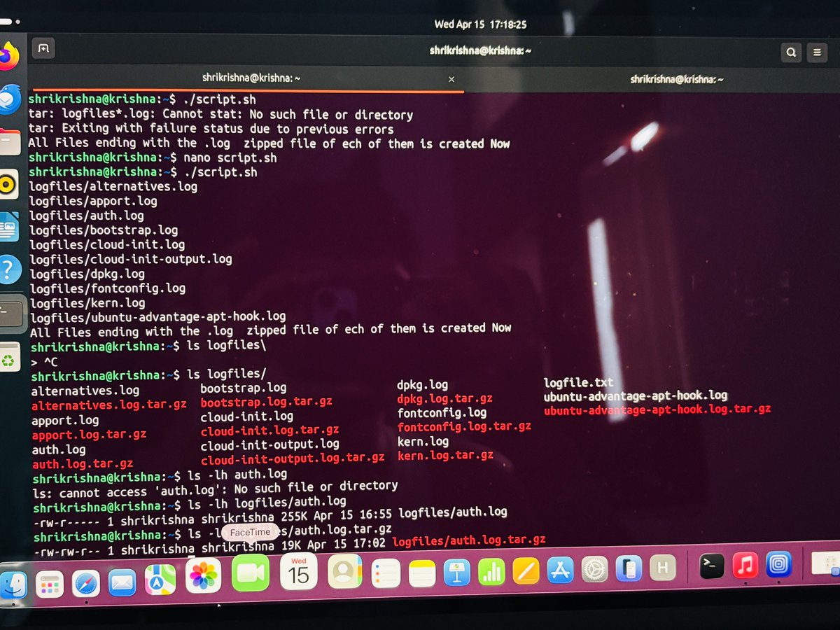Image resolution: width=840 pixels, height=630 pixels.
Task: Launch LibreOffice Writer from the Ubuntu dock
Action: (x=9, y=227)
